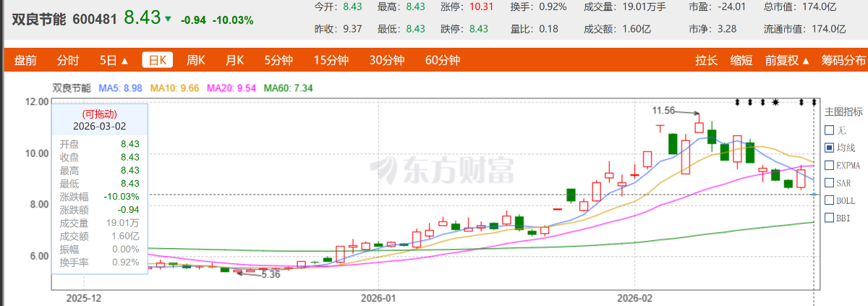The width and height of the screenshot is (868, 306).
Task: Click the 2026-02 date axis label
Action: coord(634,297)
